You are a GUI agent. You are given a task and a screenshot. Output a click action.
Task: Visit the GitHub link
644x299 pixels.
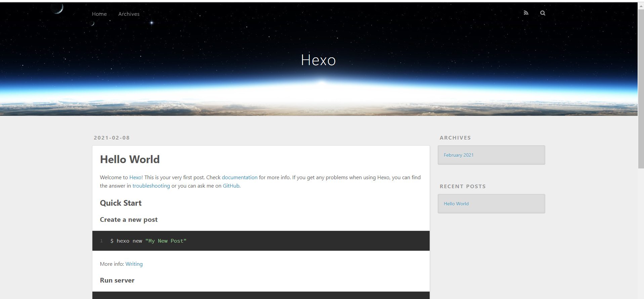(231, 186)
